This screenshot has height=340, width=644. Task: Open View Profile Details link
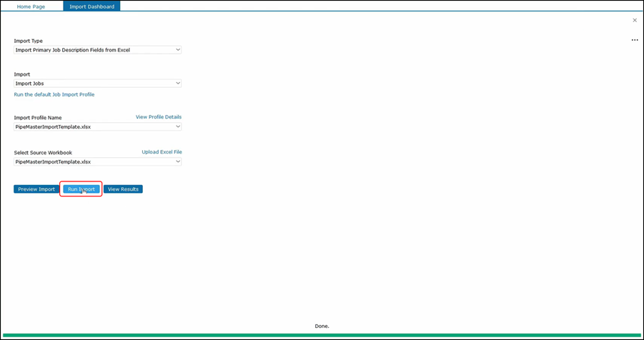158,116
